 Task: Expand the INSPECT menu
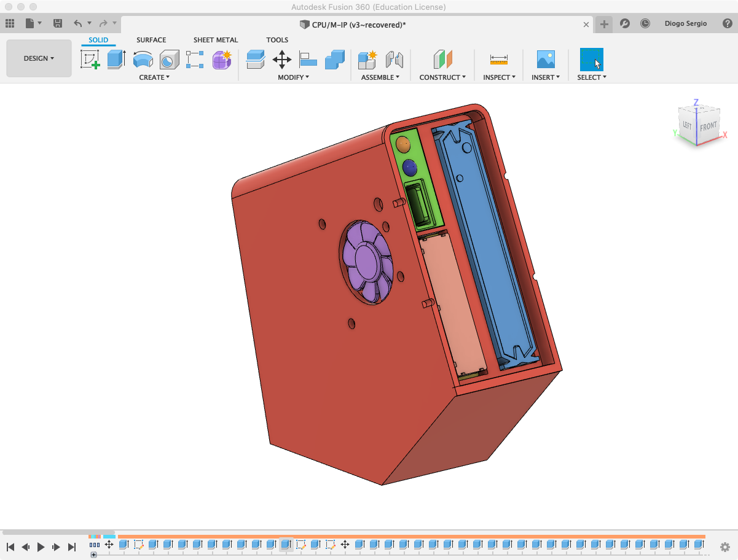pyautogui.click(x=499, y=77)
